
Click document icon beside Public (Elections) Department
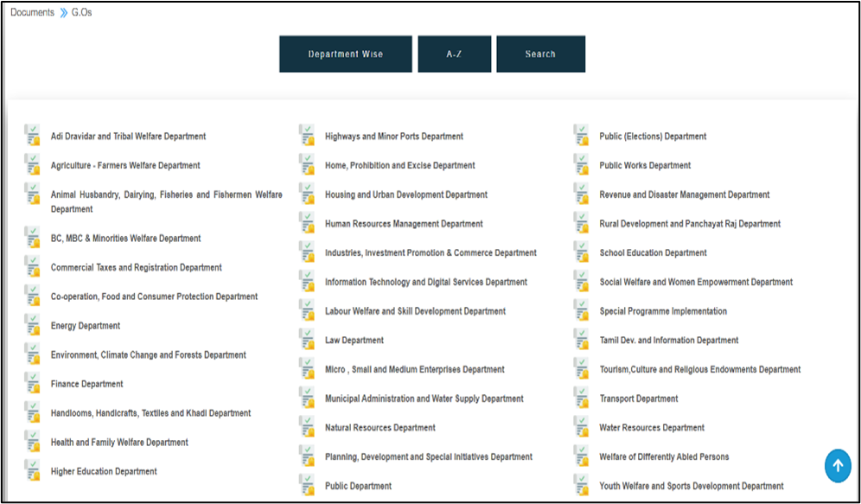pyautogui.click(x=582, y=135)
